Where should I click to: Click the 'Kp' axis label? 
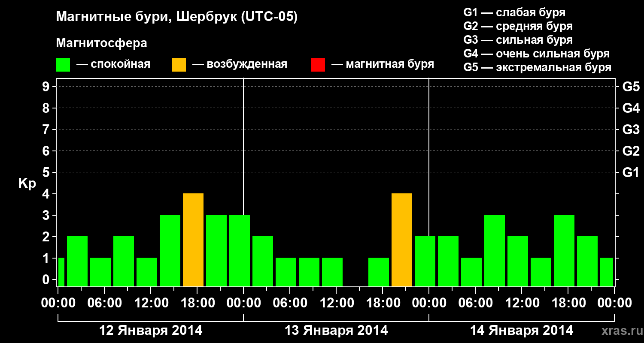click(x=27, y=184)
